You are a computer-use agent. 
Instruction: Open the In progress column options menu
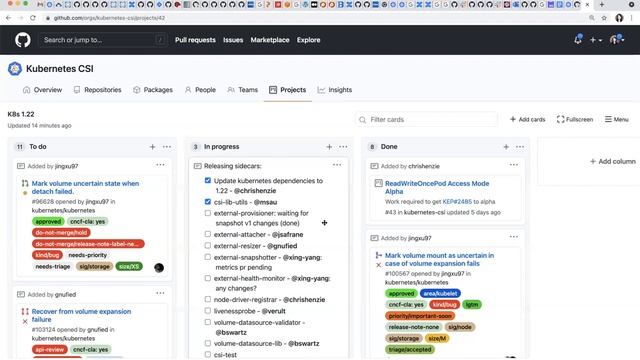tap(343, 147)
